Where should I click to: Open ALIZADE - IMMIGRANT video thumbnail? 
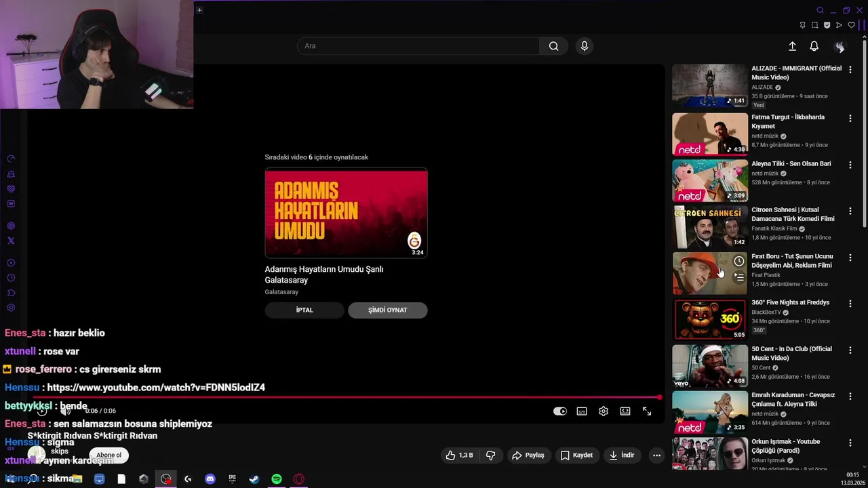tap(709, 85)
